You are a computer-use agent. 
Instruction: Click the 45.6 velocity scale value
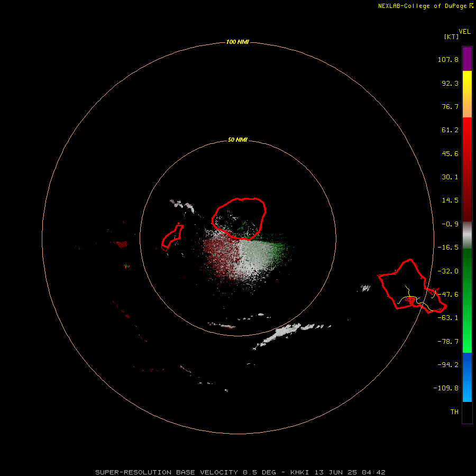[450, 153]
